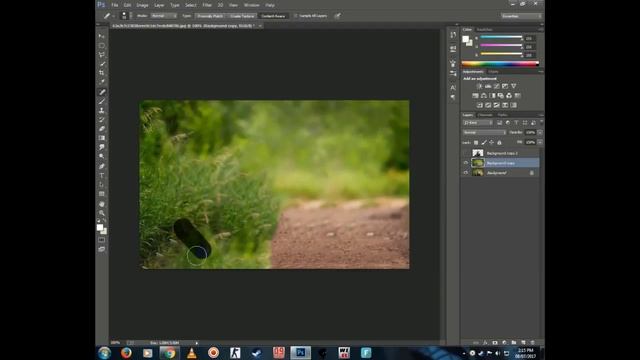The image size is (640, 360).
Task: Select the Spot Healing Brush tool
Action: 102,92
